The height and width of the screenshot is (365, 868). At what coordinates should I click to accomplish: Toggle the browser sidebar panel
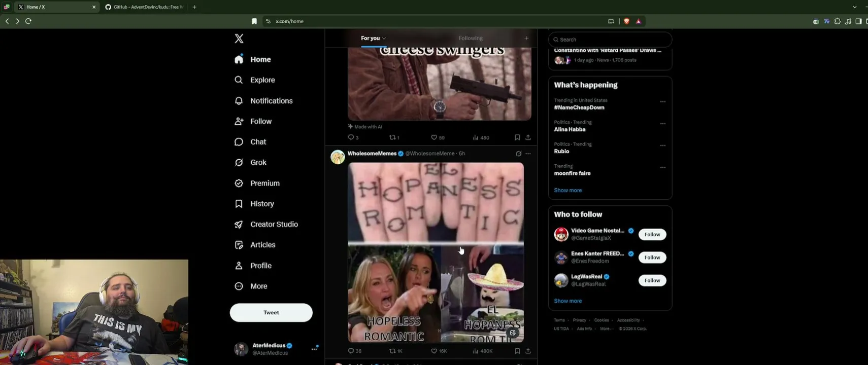[858, 21]
